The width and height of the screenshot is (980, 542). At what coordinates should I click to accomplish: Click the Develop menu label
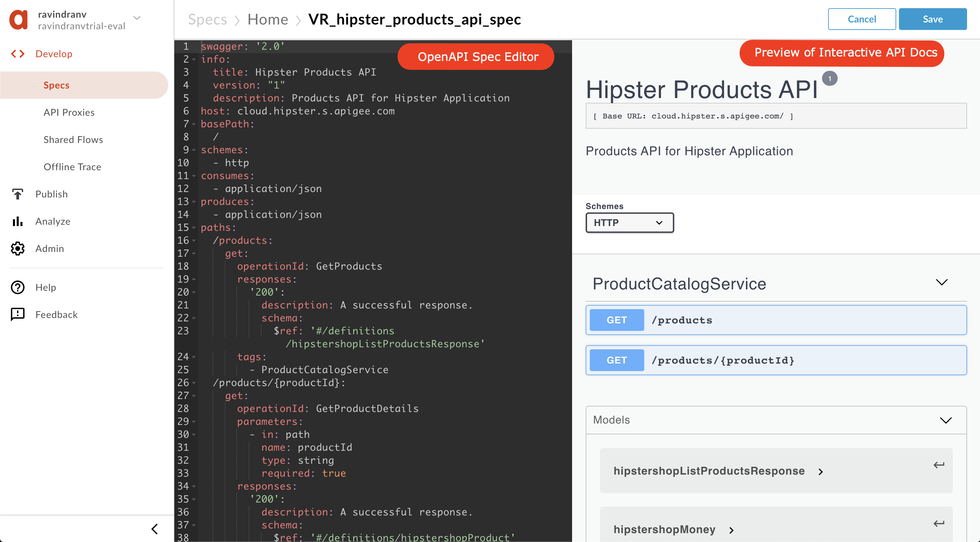(54, 54)
